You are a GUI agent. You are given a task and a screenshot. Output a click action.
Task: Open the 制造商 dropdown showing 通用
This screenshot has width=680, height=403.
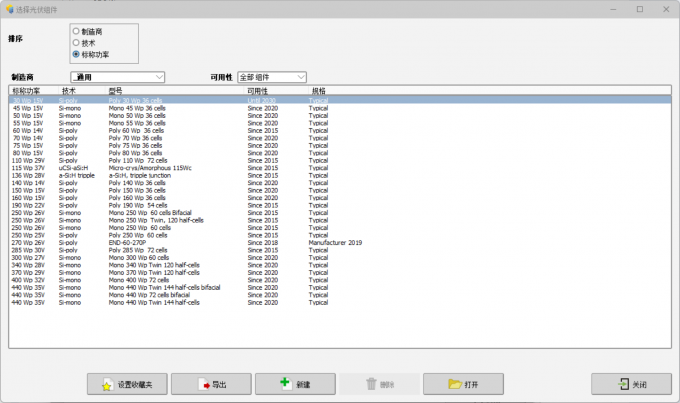click(117, 77)
